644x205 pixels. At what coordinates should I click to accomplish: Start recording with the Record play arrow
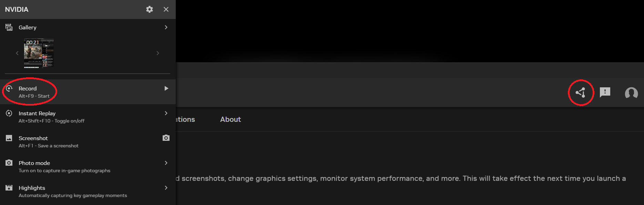point(166,88)
